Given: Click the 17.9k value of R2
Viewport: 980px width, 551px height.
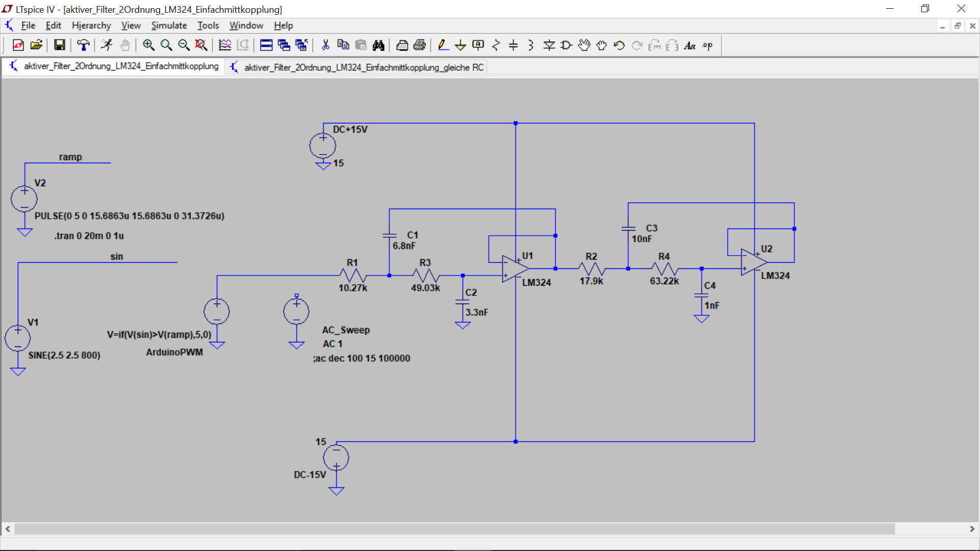Looking at the screenshot, I should [591, 281].
